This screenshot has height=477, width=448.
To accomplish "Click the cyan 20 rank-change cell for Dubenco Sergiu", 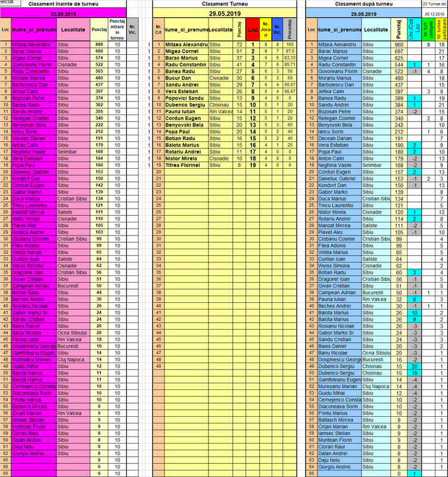I will point(414,366).
